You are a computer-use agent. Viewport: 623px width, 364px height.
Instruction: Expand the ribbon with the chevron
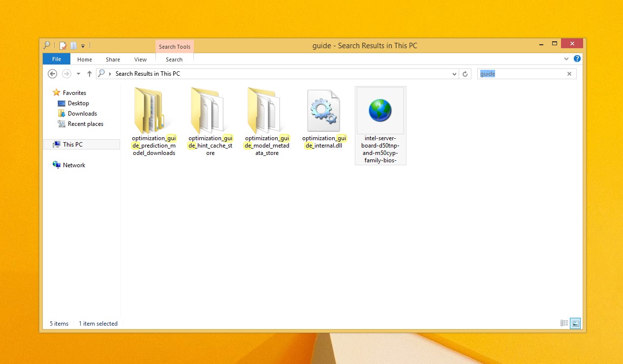pos(566,59)
